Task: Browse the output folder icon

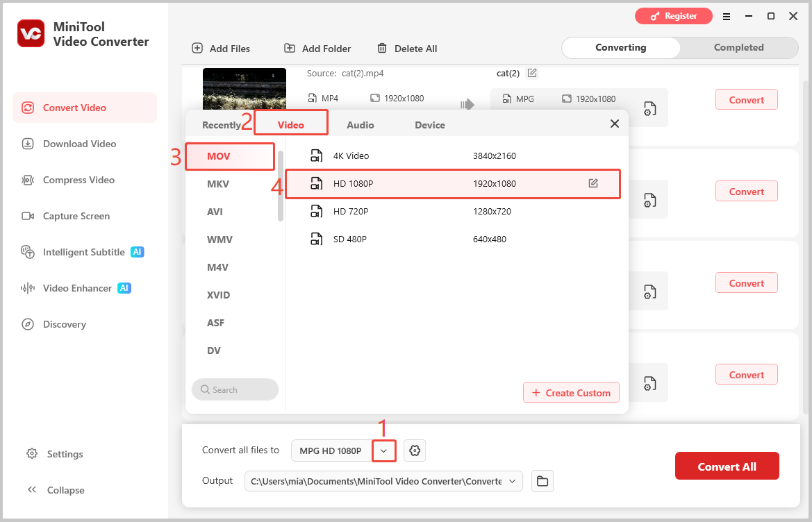Action: (542, 481)
